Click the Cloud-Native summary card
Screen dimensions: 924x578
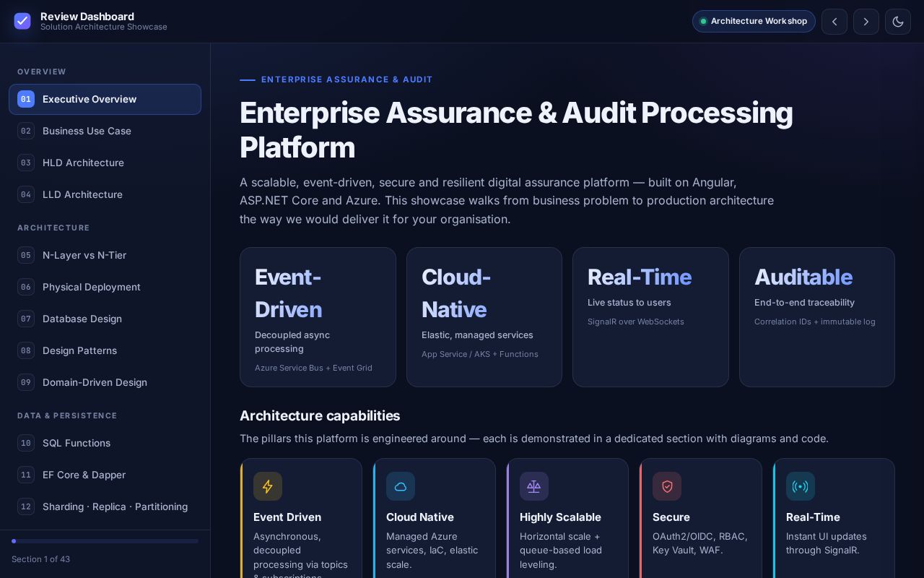(484, 317)
